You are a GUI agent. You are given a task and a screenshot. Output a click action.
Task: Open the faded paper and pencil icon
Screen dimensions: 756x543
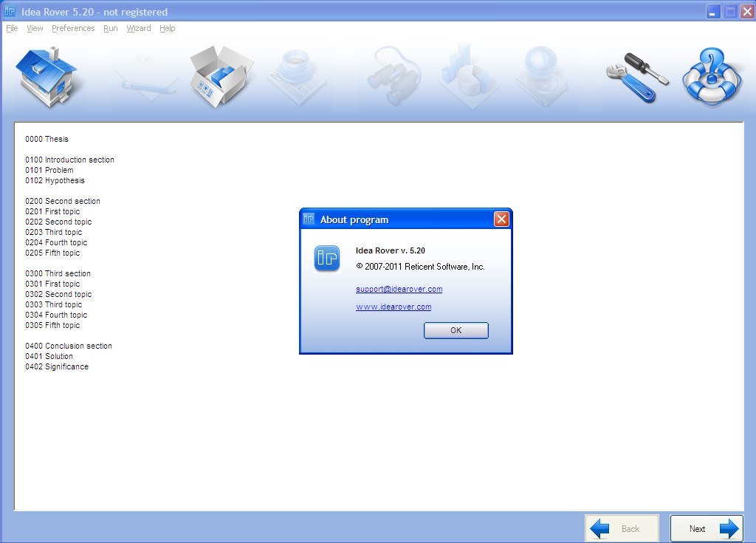(147, 78)
